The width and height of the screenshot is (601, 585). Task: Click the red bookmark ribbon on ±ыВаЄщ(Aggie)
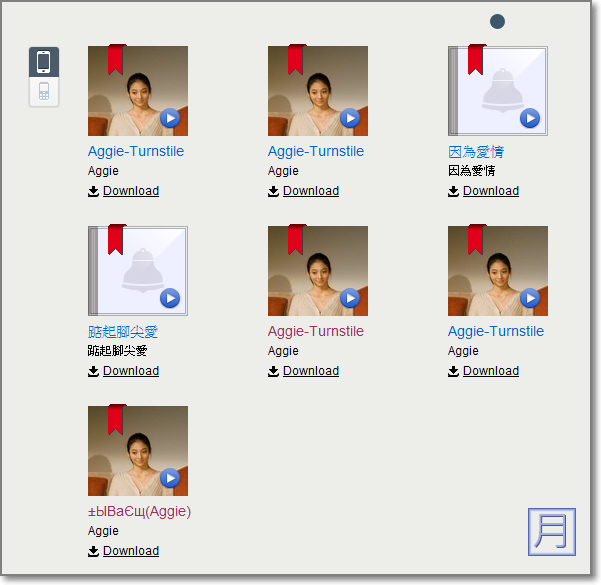click(x=116, y=419)
